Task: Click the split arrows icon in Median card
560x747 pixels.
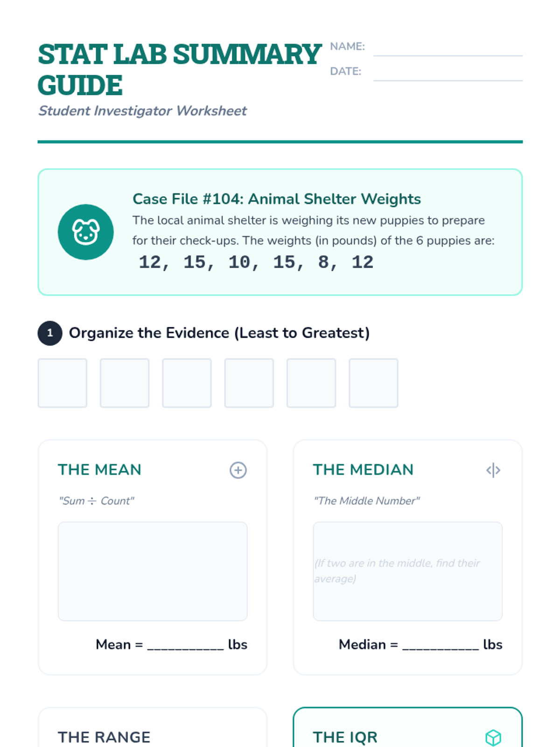Action: (493, 470)
